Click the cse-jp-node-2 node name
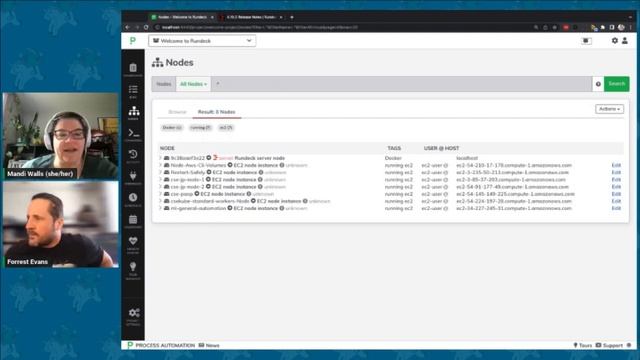The image size is (640, 360). 187,187
